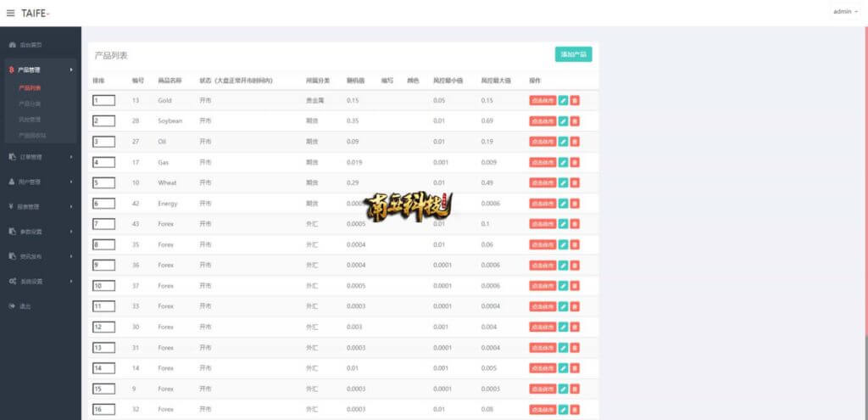Expand the 参数设置 sidebar section
The width and height of the screenshot is (868, 420).
point(41,232)
